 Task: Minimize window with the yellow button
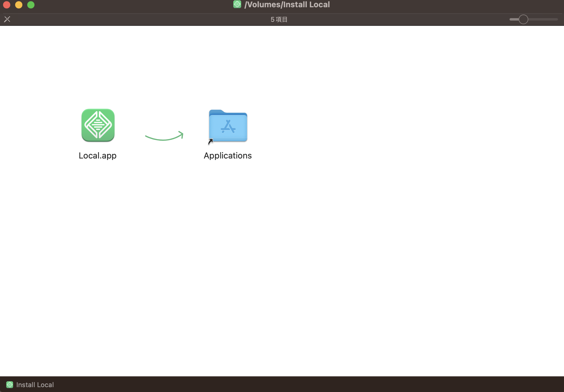coord(19,5)
